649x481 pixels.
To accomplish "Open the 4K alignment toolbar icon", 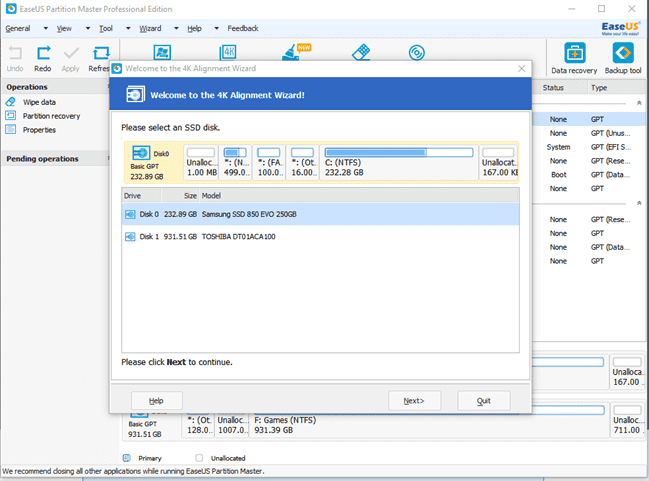I will point(228,53).
